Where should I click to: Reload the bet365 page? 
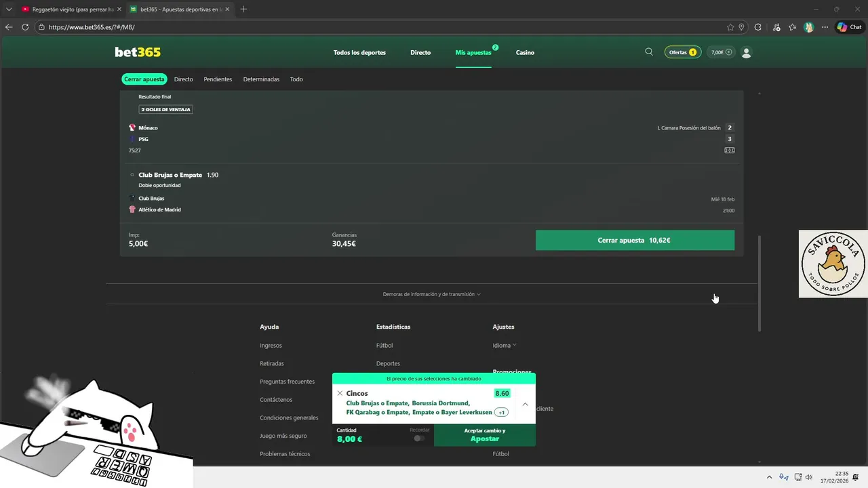pyautogui.click(x=25, y=27)
